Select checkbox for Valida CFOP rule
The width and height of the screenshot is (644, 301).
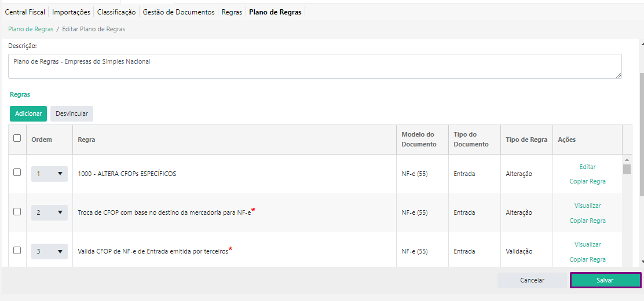point(17,251)
